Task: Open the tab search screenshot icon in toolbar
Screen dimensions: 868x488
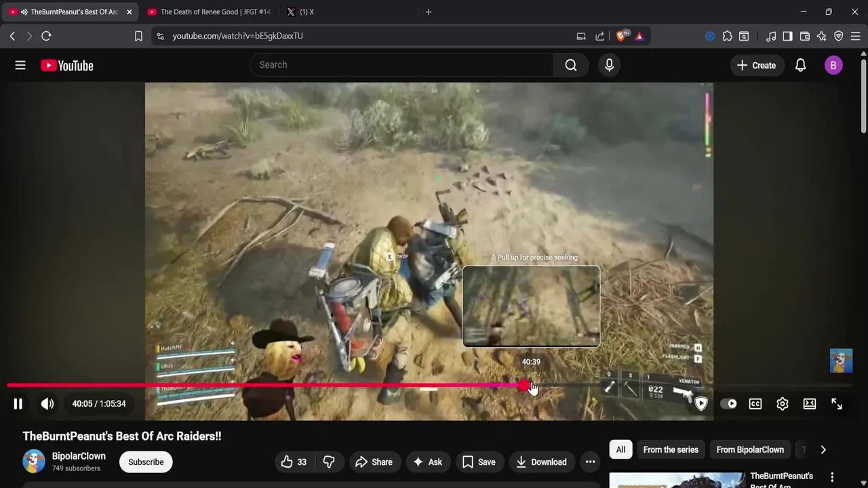Action: coord(744,36)
